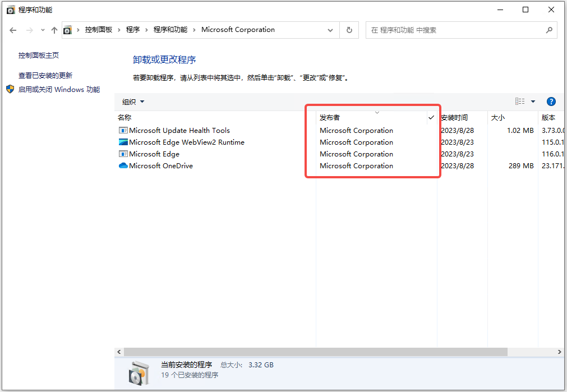Click the shield icon beside Windows 功能

[x=10, y=89]
